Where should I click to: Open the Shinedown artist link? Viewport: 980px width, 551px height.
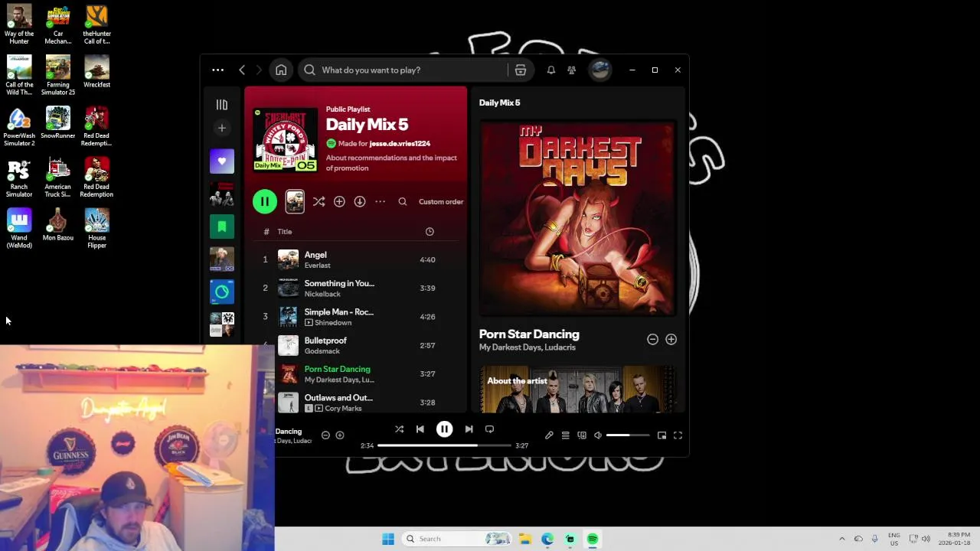point(333,322)
